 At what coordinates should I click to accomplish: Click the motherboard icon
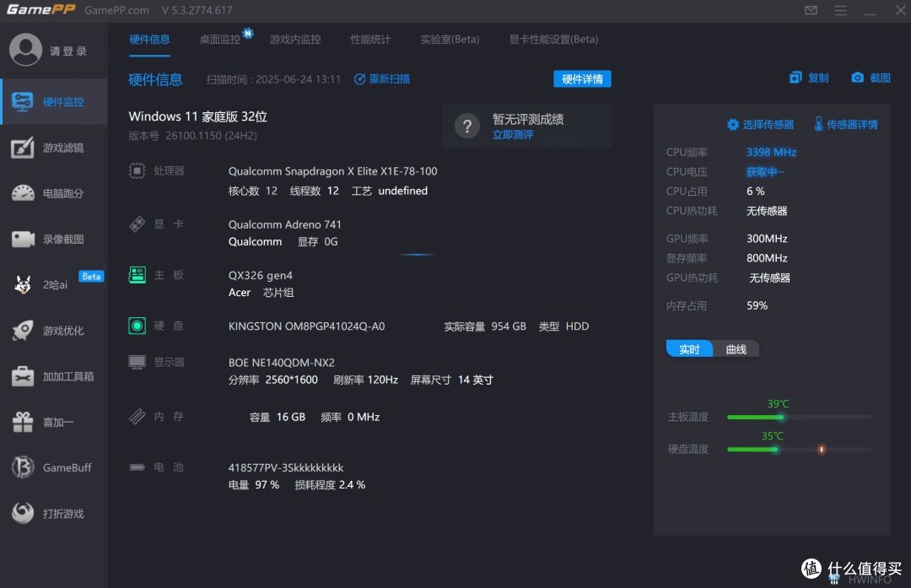[137, 275]
